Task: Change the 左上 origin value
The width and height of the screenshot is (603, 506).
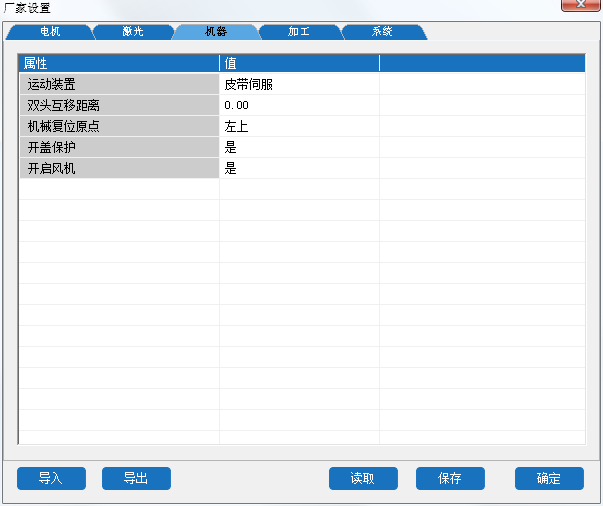Action: tap(298, 127)
